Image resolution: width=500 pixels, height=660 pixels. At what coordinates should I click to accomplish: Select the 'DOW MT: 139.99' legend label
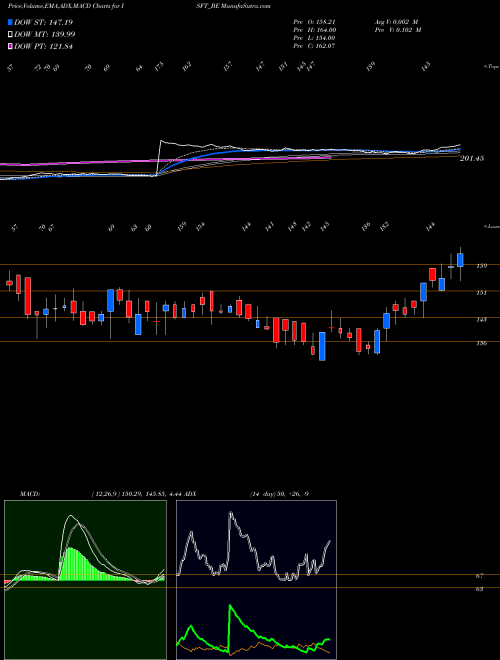pyautogui.click(x=45, y=35)
